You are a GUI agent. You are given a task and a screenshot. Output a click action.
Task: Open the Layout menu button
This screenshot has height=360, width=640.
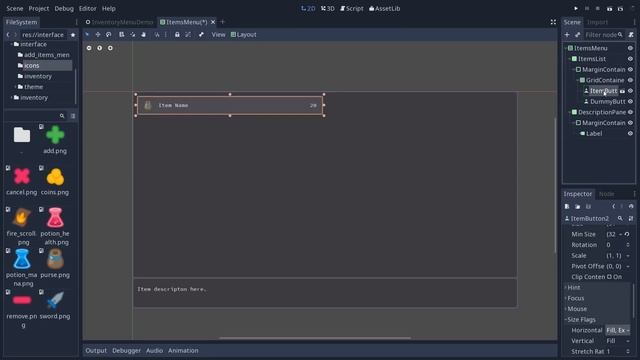pyautogui.click(x=244, y=35)
